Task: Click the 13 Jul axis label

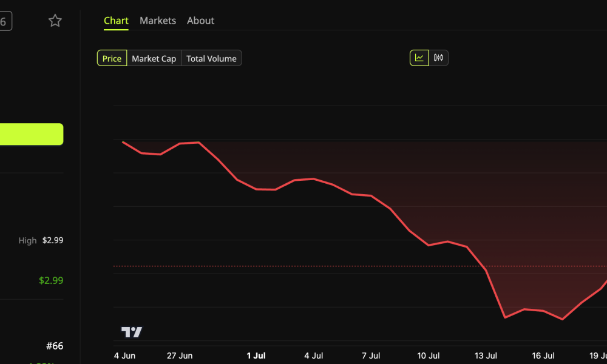Action: pos(486,356)
